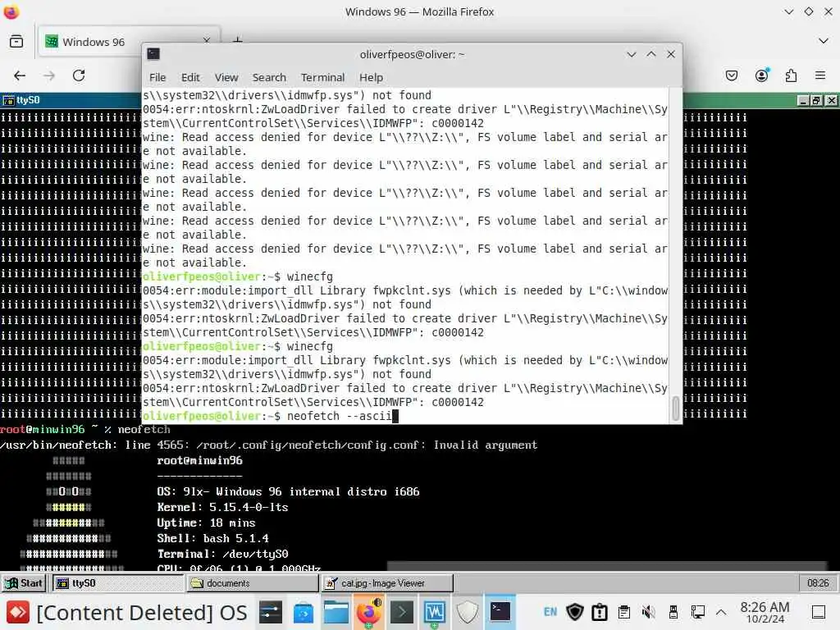Open the Search menu in terminal

tap(269, 77)
